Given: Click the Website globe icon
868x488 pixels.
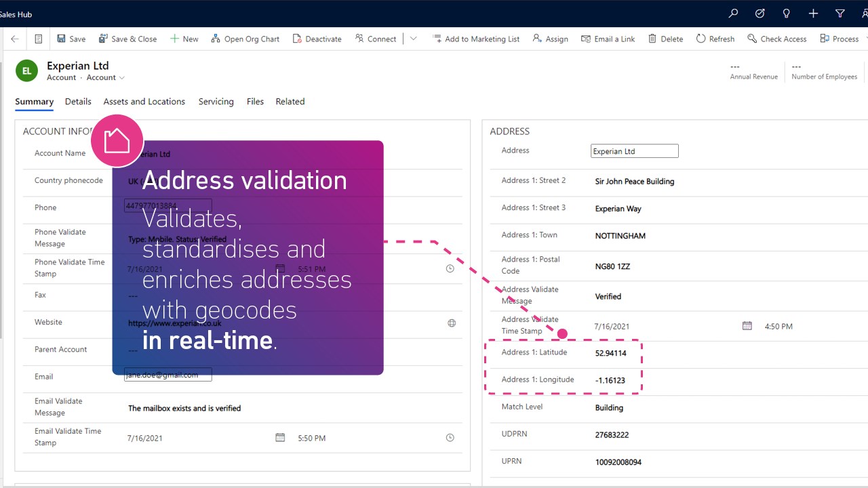Looking at the screenshot, I should 452,323.
